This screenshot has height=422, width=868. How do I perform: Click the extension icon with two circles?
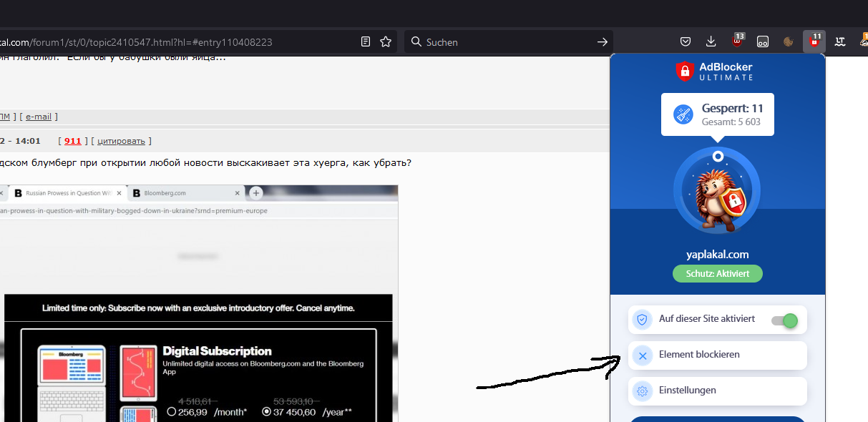point(763,41)
